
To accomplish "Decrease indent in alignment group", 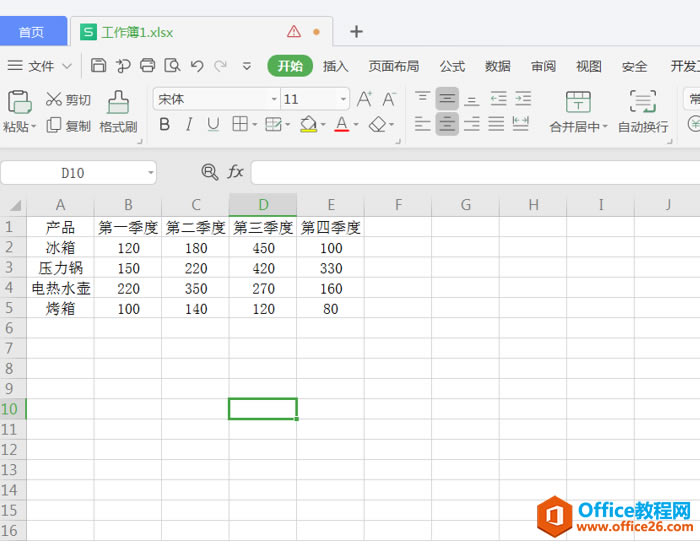I will coord(498,99).
